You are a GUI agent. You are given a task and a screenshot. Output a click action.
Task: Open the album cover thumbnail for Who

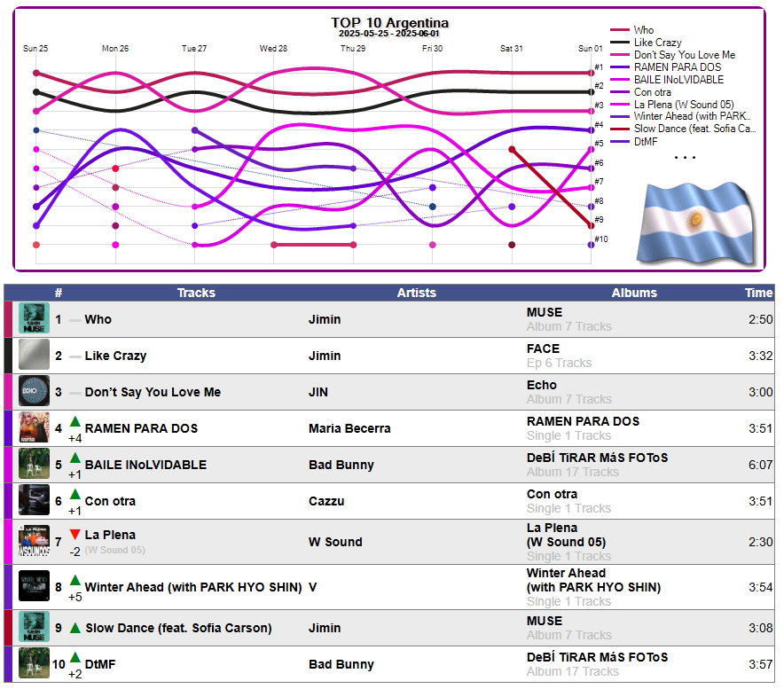click(x=34, y=318)
